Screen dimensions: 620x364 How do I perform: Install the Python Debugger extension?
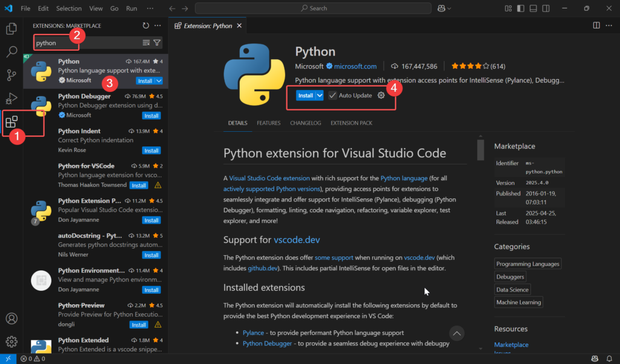click(x=151, y=115)
